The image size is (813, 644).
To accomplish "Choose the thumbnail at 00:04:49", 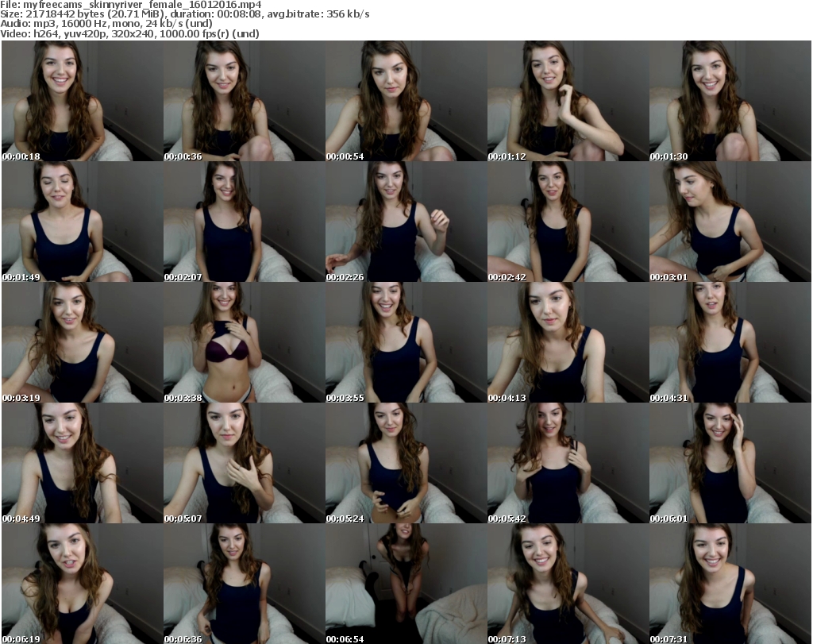I will point(83,463).
